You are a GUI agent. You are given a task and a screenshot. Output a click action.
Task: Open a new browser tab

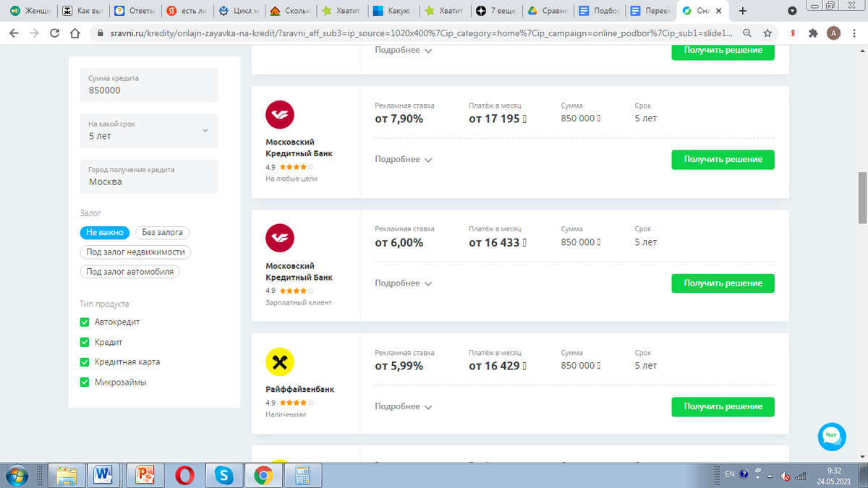[742, 11]
